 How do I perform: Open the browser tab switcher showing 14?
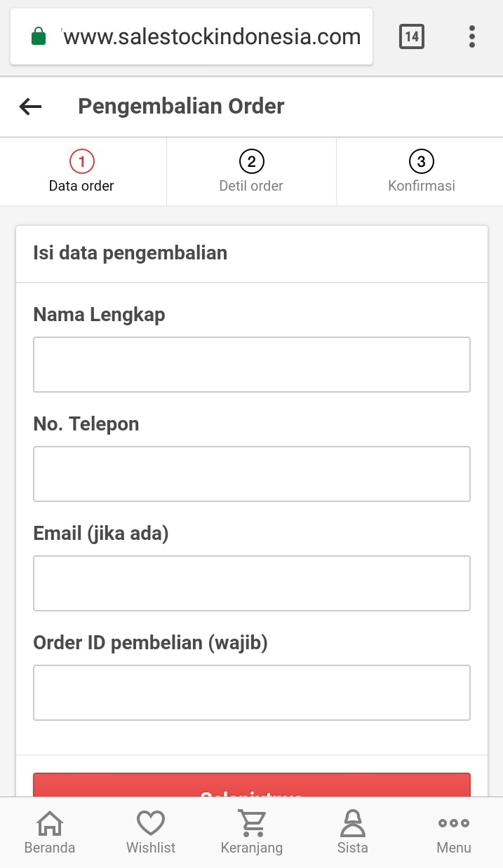click(412, 36)
